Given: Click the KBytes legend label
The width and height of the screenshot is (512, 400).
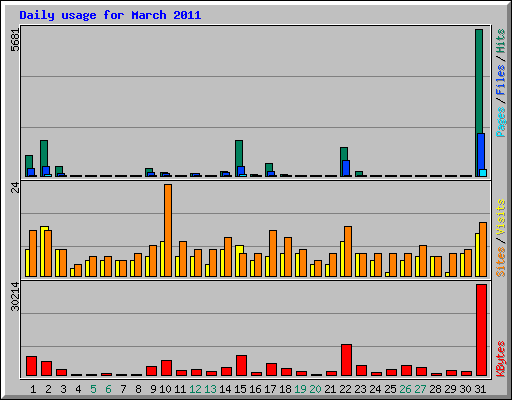Looking at the screenshot, I should [500, 359].
